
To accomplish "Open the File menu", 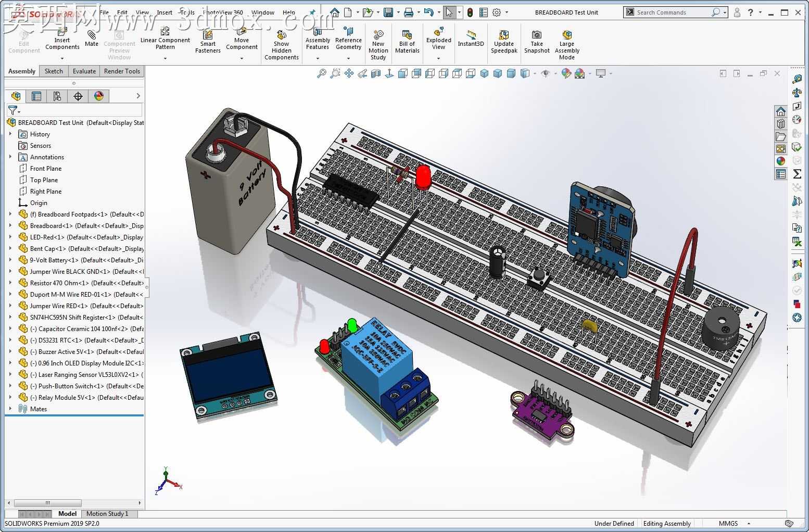I will coord(104,12).
